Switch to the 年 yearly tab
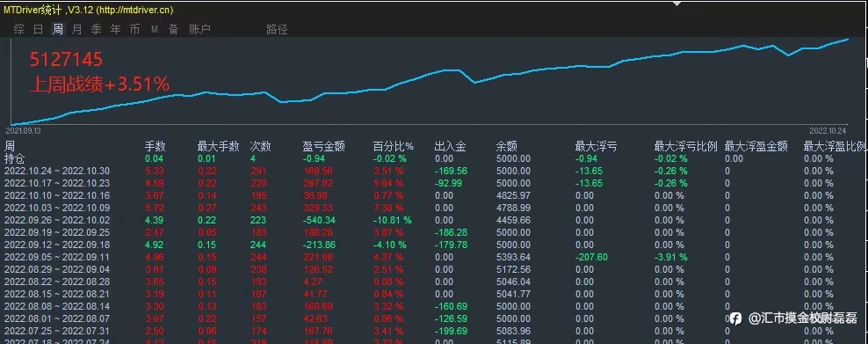The image size is (868, 344). [116, 29]
